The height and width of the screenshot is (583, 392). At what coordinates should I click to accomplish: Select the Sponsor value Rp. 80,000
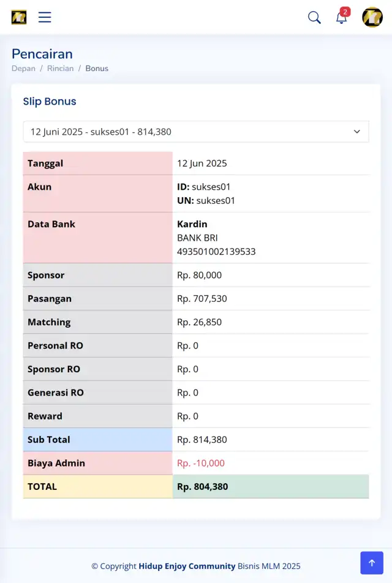point(199,275)
